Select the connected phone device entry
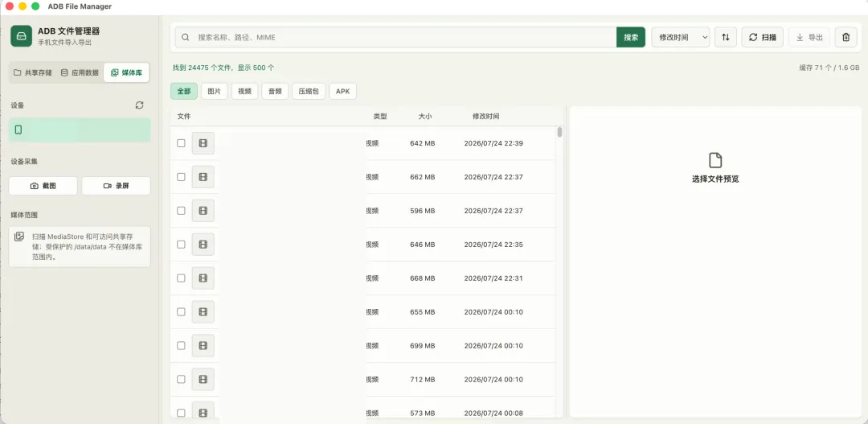The width and height of the screenshot is (868, 424). click(80, 130)
